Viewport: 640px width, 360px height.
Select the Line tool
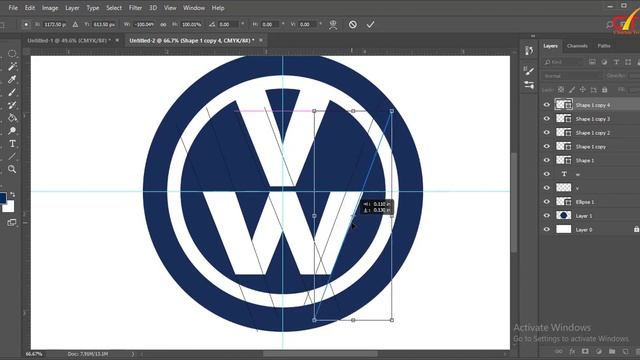12,156
